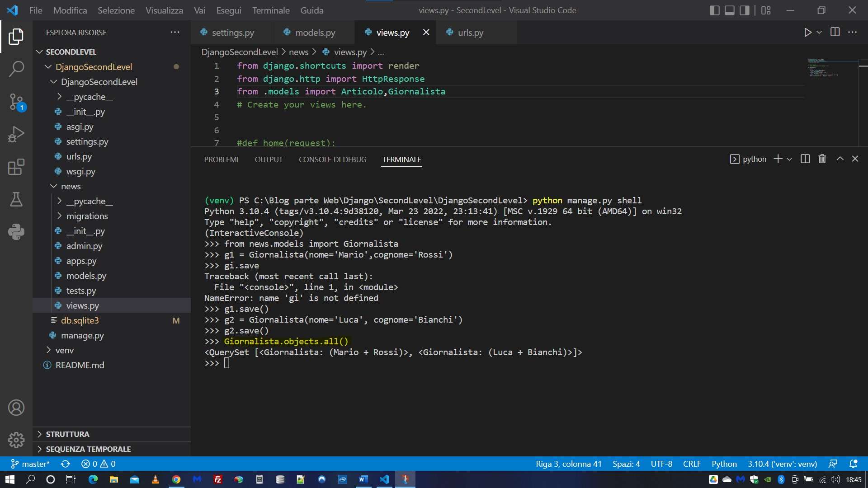Customize layout icon in title bar
This screenshot has height=488, width=868.
point(766,10)
